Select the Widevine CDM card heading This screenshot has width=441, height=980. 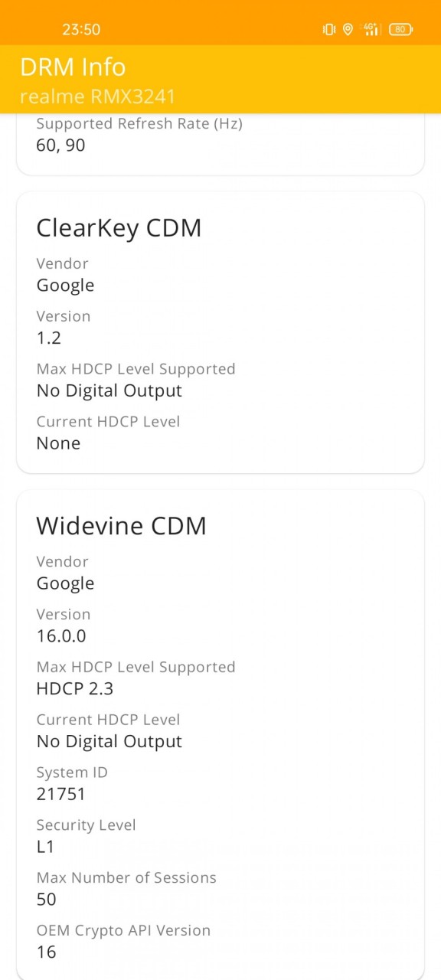pos(121,525)
